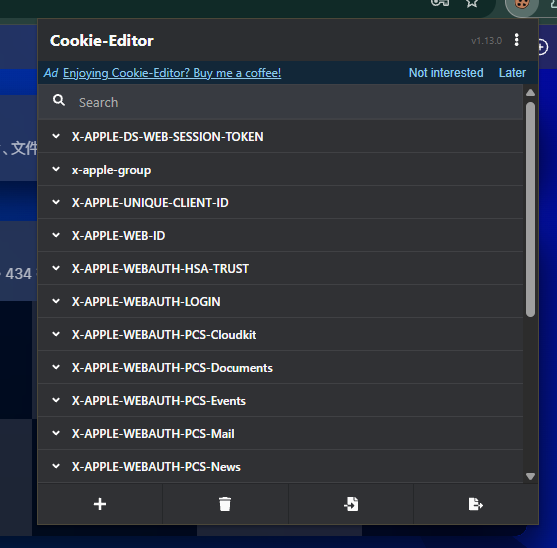Expand the X-APPLE-WEB-ID cookie chevron
This screenshot has width=557, height=548.
tap(56, 235)
